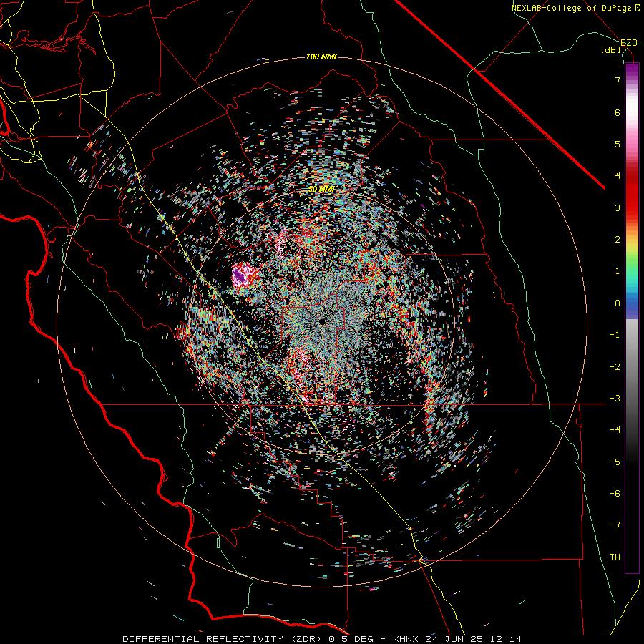Click the black radar site dot at center
Image resolution: width=644 pixels, height=644 pixels.
pyautogui.click(x=321, y=321)
